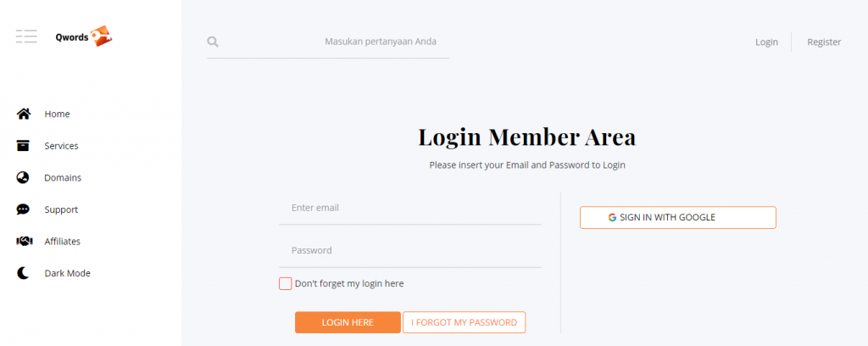Focus the Enter email field
The height and width of the screenshot is (346, 868).
pos(410,208)
